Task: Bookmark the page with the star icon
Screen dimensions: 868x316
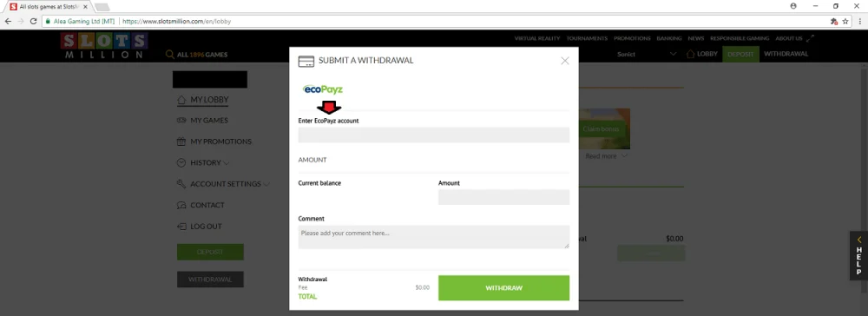Action: (845, 22)
